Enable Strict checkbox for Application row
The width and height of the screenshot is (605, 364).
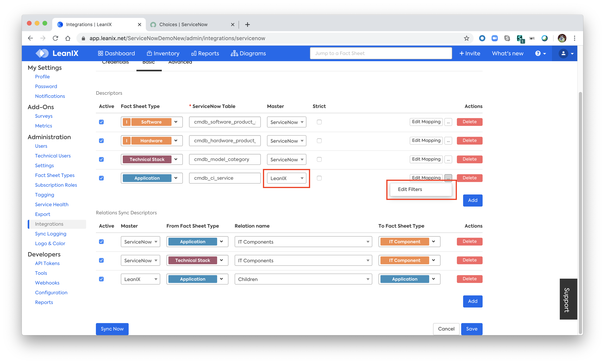tap(319, 178)
